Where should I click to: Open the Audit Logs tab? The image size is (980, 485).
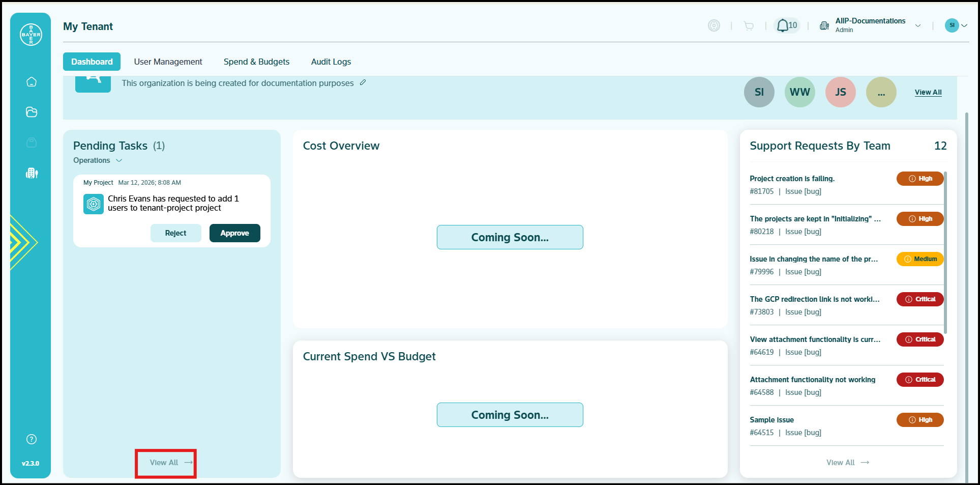coord(331,62)
